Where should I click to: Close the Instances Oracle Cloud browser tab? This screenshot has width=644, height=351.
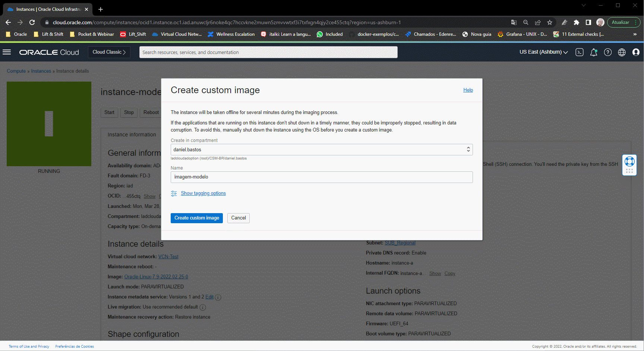pyautogui.click(x=86, y=9)
